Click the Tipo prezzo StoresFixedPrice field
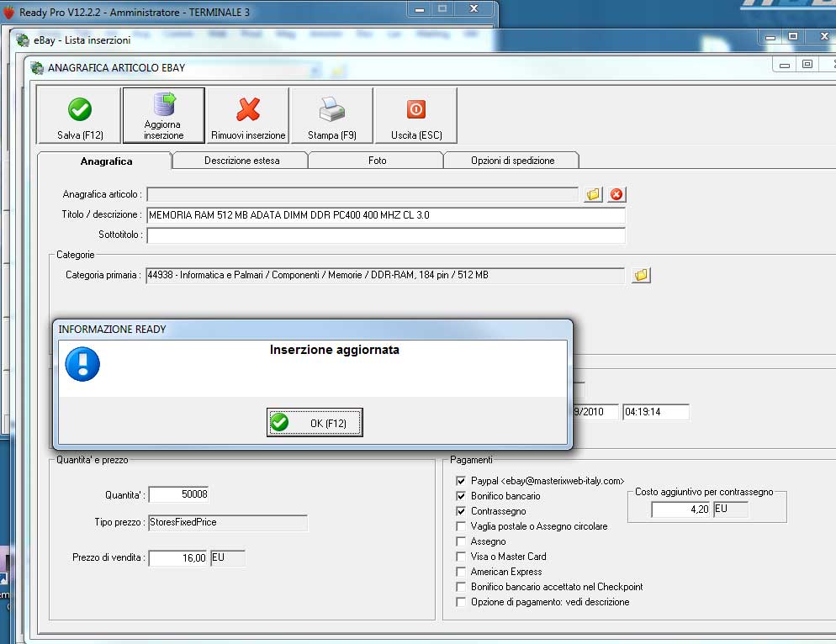This screenshot has width=836, height=644. 228,522
